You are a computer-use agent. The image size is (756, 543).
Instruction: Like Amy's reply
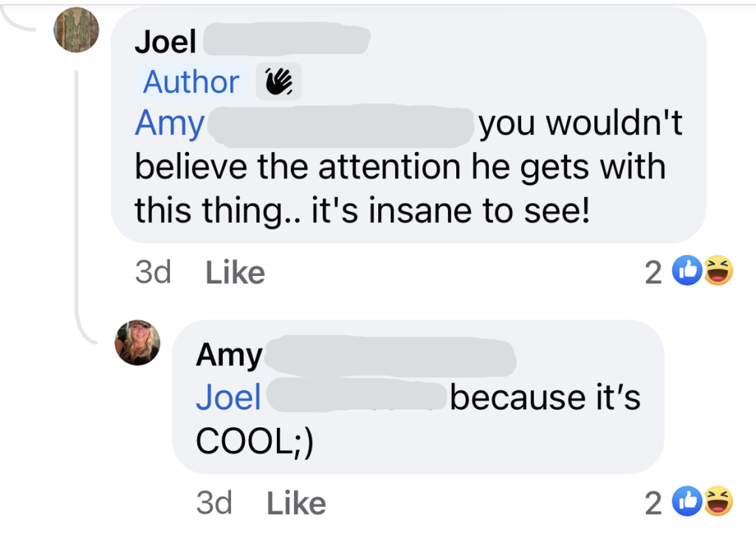pos(296,504)
